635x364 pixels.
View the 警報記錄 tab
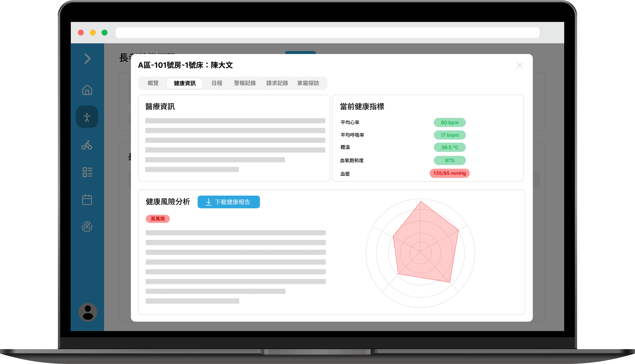tap(245, 83)
